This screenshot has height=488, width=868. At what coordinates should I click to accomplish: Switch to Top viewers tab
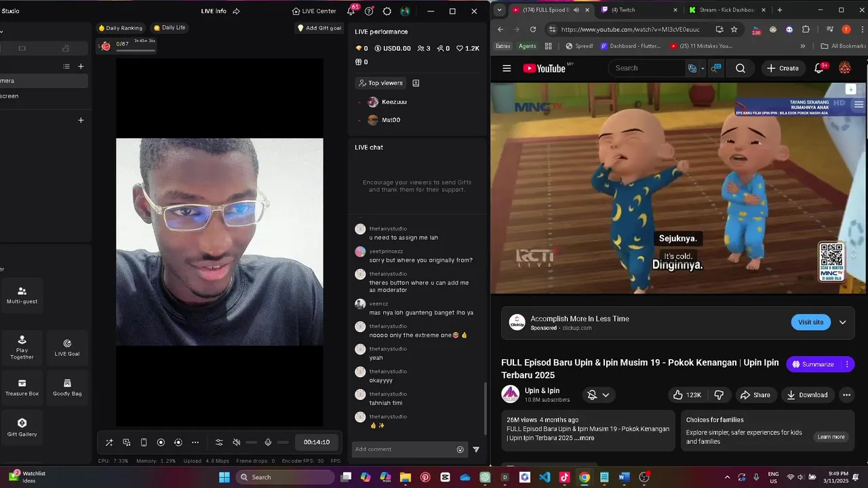pos(380,83)
